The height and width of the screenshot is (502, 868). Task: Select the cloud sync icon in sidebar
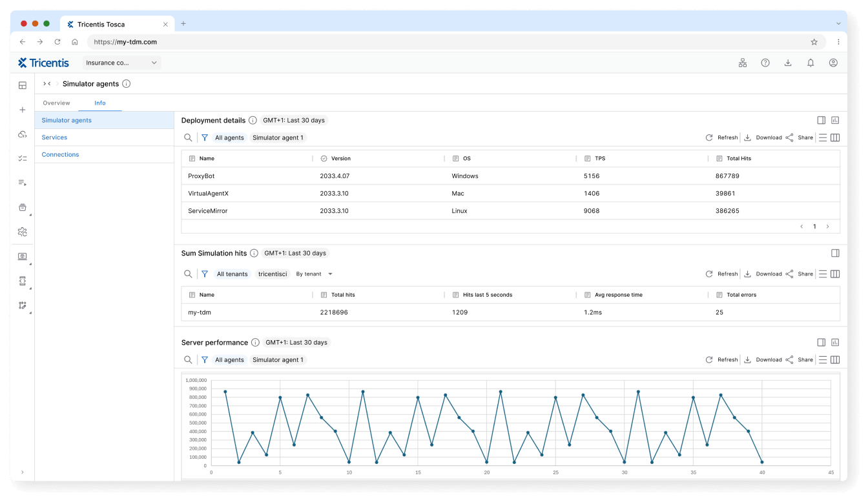[22, 133]
